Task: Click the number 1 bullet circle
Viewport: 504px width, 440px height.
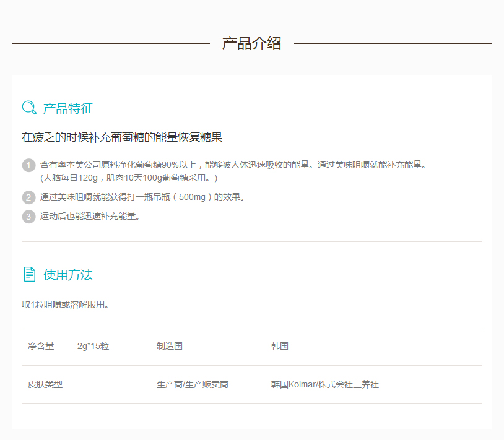Action: coord(28,166)
